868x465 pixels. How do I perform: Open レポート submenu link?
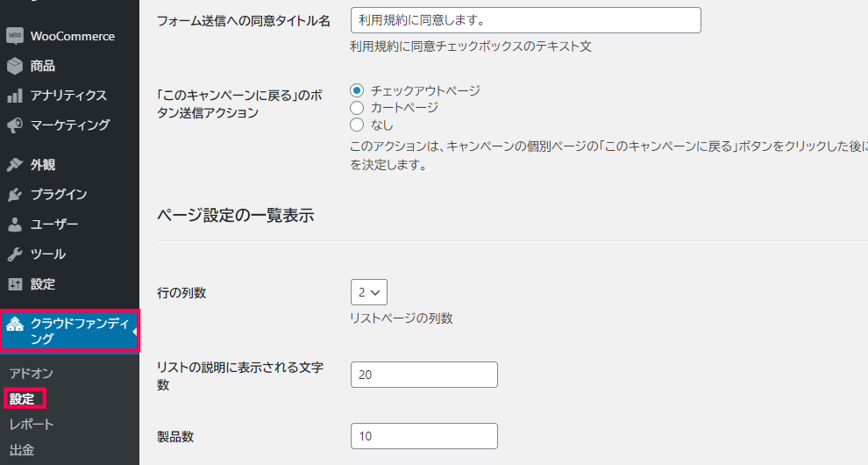(x=31, y=425)
